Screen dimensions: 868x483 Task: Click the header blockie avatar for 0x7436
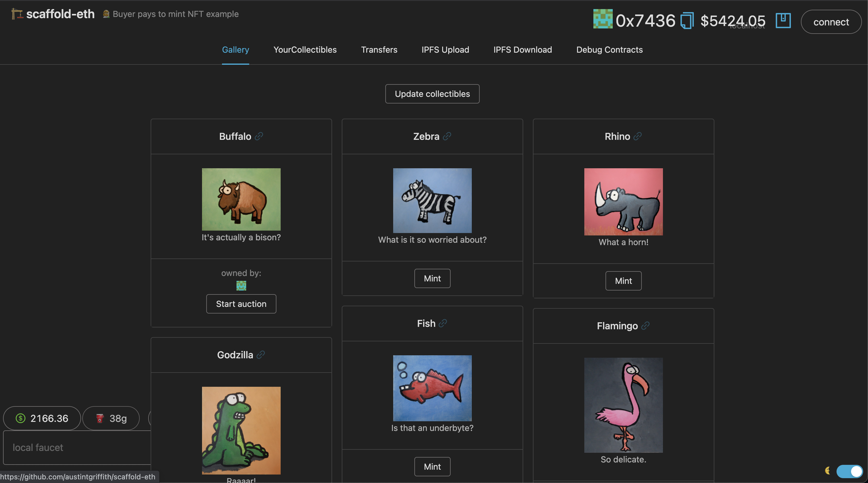[603, 19]
